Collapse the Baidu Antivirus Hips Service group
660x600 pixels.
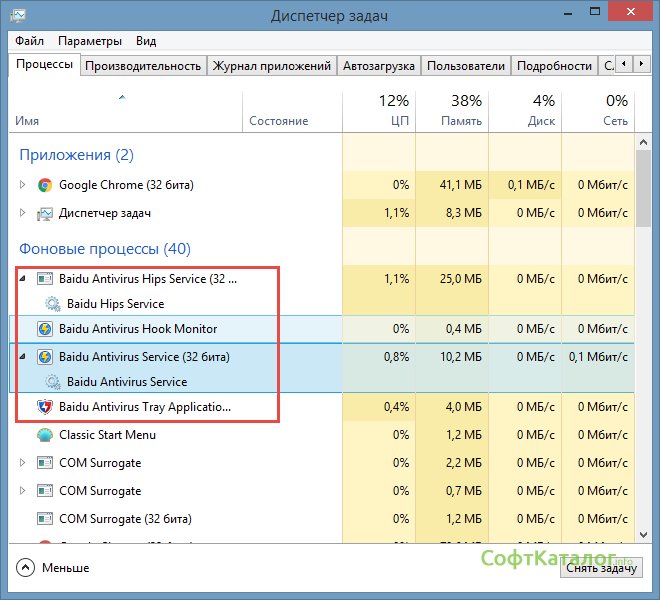click(23, 279)
